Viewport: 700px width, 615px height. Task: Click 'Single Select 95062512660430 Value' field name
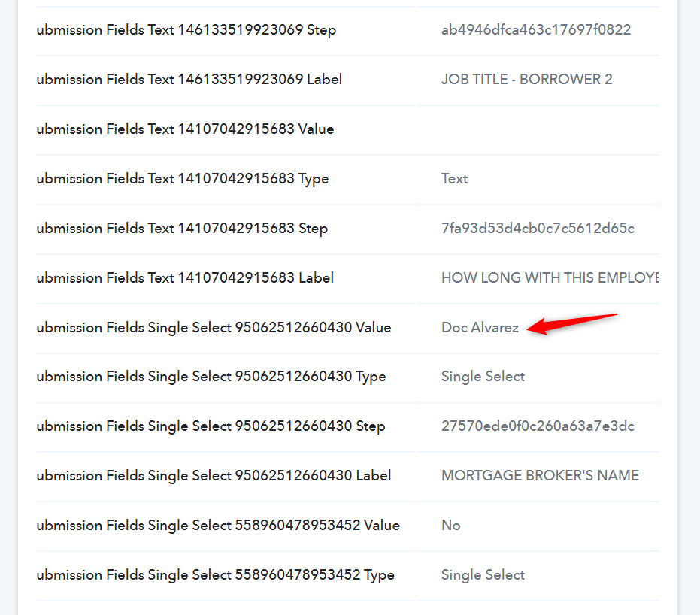(x=214, y=327)
